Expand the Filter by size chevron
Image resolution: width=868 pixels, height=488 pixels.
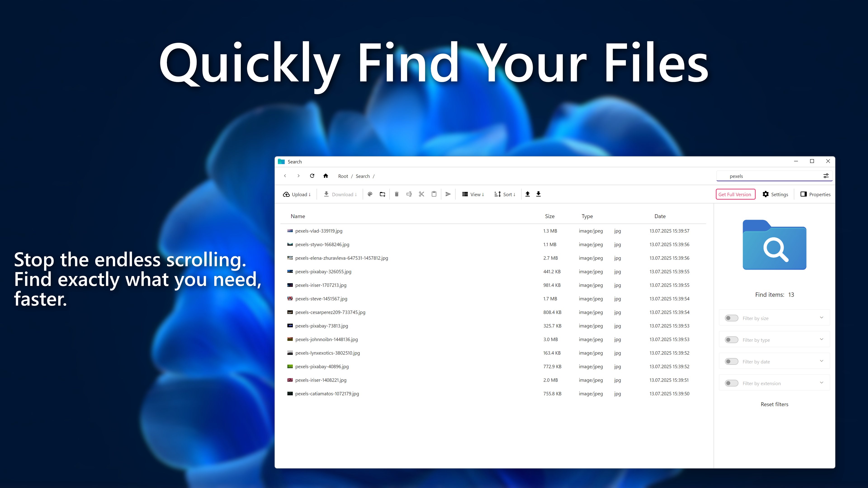[x=821, y=318]
